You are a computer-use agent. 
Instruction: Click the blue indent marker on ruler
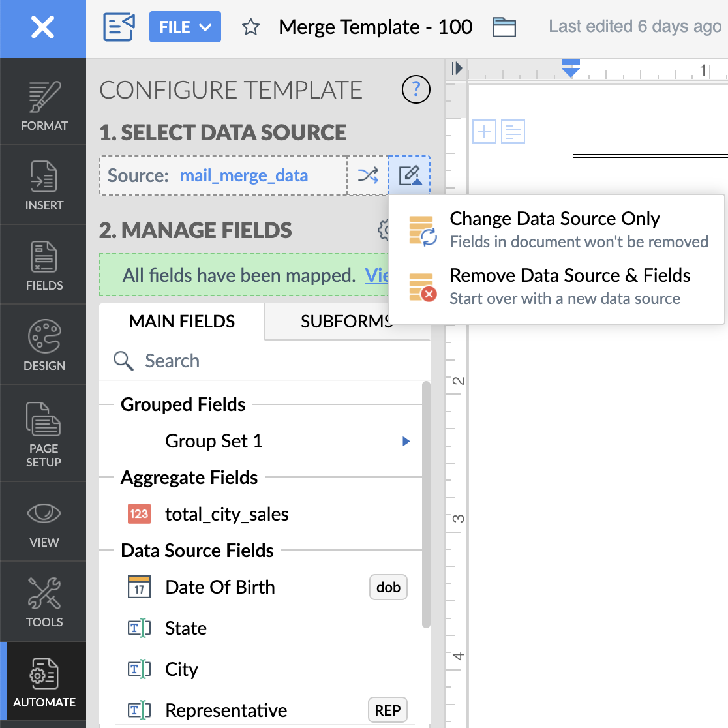click(571, 69)
